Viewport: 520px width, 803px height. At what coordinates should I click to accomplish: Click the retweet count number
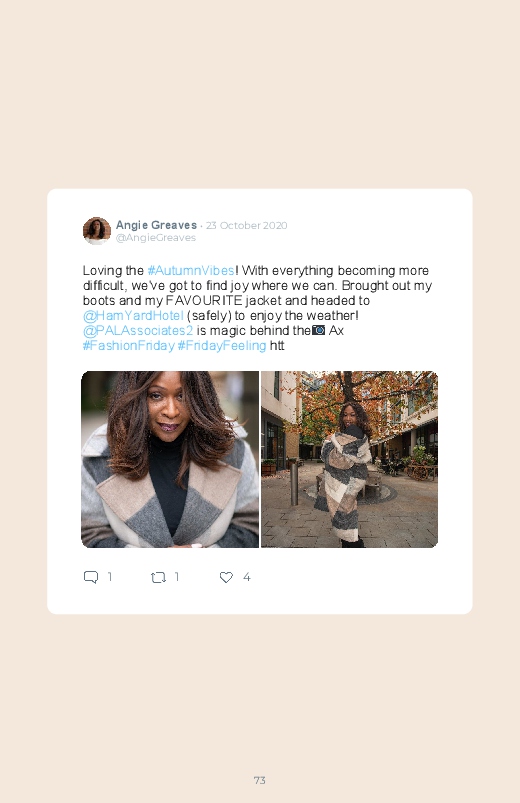(x=177, y=577)
